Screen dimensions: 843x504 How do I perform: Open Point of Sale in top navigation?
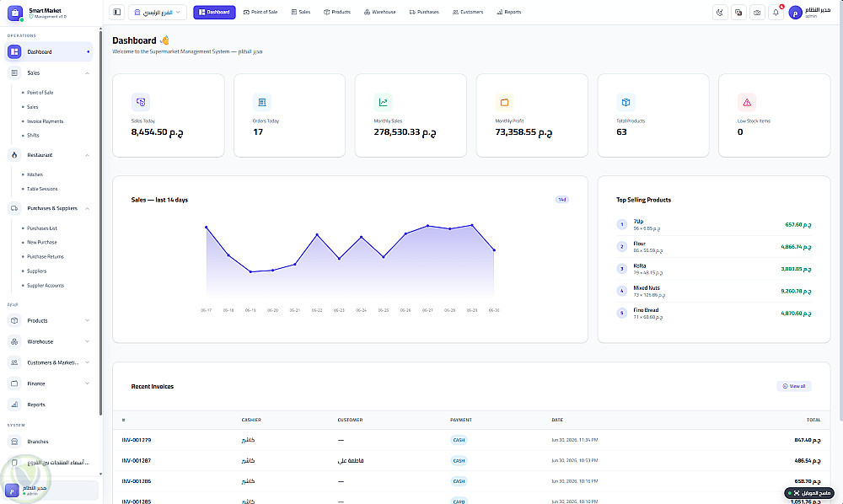(x=260, y=12)
